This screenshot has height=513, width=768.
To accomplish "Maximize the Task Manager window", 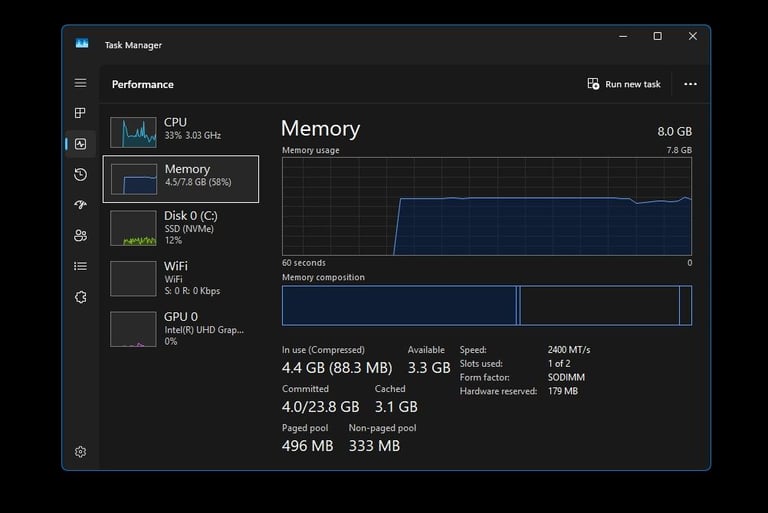I will click(657, 36).
